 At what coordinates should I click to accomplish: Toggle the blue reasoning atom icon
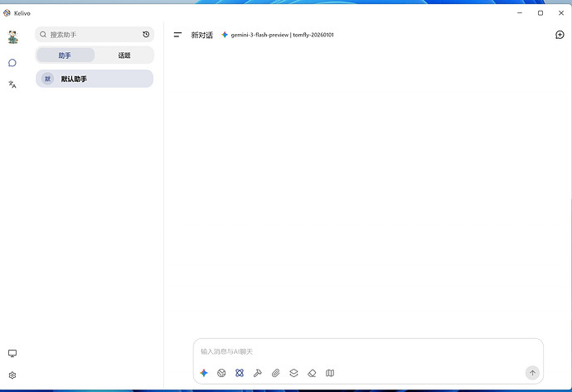(x=240, y=373)
